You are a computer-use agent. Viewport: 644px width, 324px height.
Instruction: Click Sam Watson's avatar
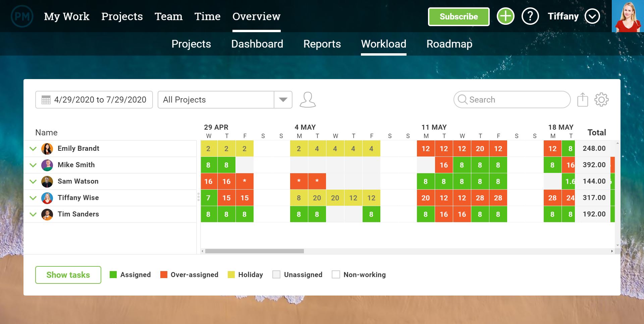pyautogui.click(x=47, y=181)
